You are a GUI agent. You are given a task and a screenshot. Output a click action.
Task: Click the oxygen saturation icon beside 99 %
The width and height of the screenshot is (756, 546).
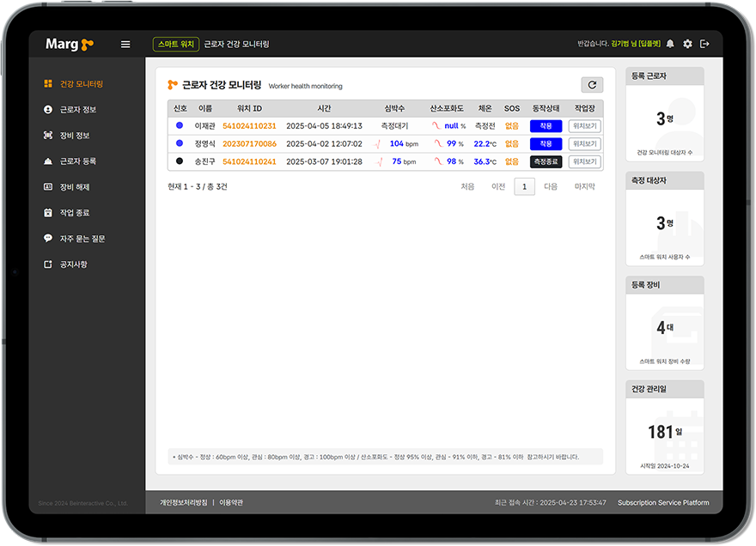tap(438, 143)
